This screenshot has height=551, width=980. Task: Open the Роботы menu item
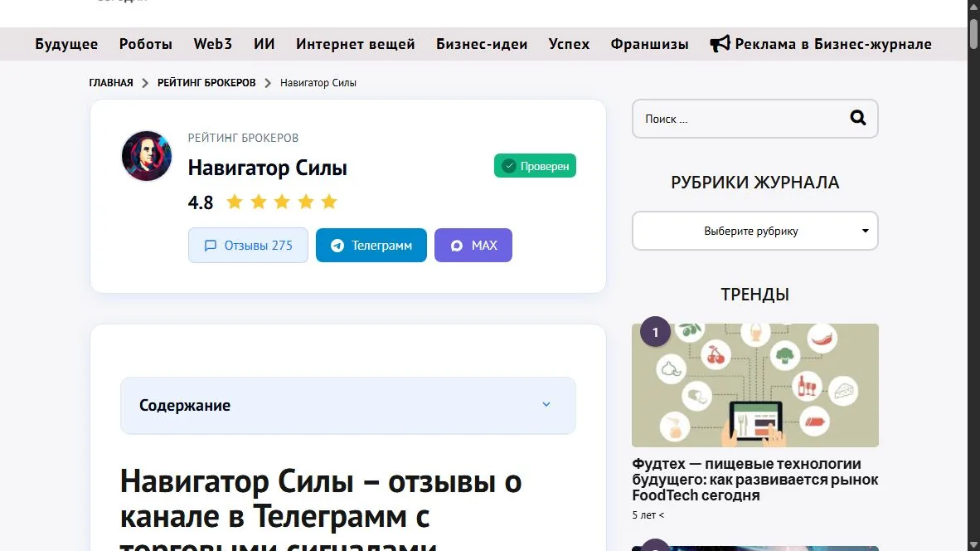click(x=146, y=44)
